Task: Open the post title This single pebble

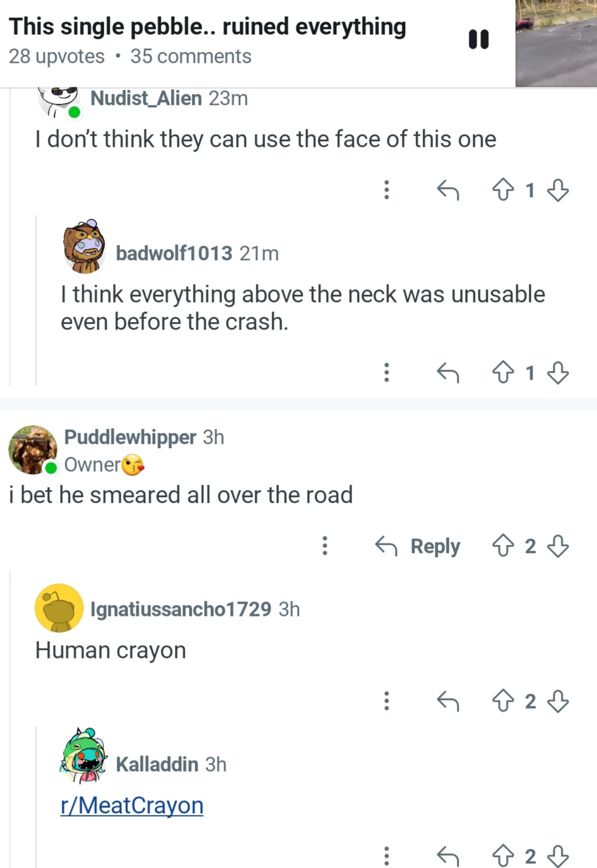Action: point(208,27)
